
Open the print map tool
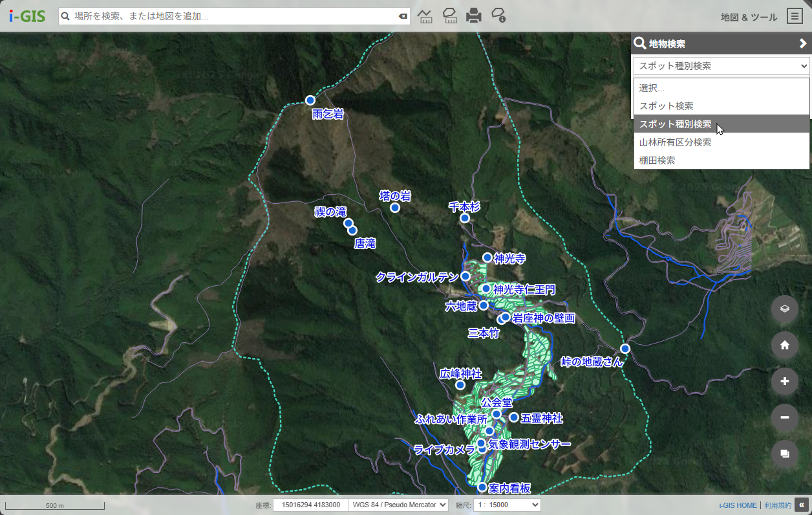tap(474, 16)
